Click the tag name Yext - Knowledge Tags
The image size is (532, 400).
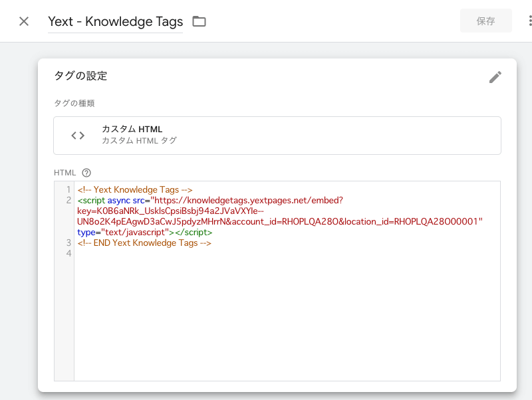coord(115,22)
